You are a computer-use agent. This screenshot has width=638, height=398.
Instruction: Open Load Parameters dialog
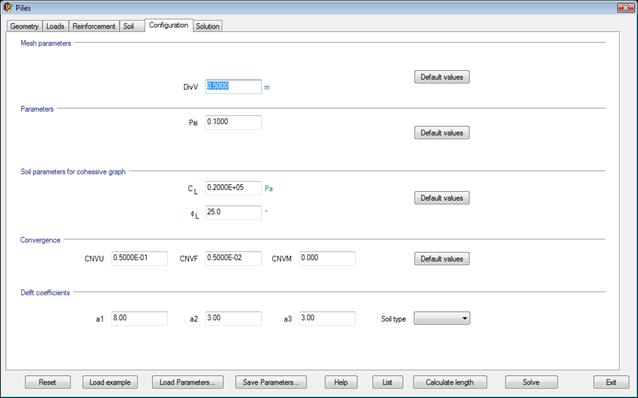188,382
